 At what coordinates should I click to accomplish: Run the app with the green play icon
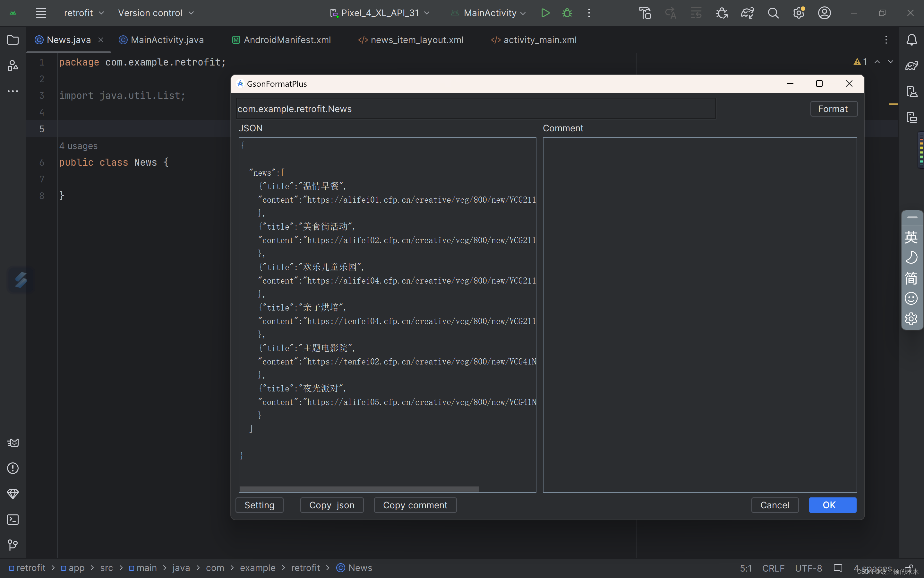545,13
